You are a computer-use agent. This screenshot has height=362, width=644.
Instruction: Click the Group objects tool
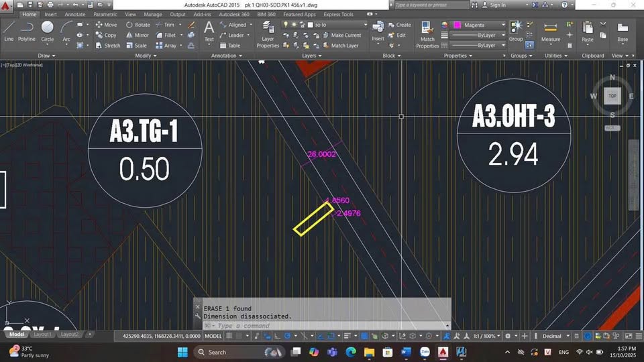516,31
